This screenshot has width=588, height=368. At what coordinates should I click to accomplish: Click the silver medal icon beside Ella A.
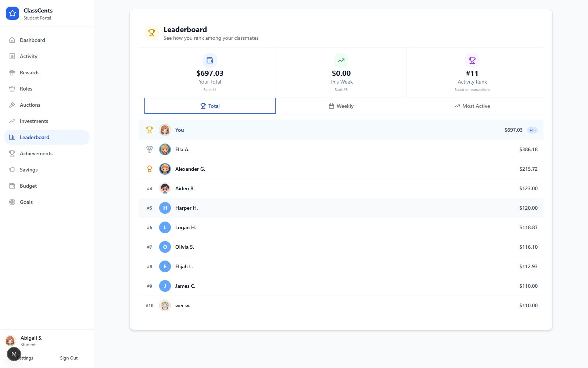pos(150,149)
